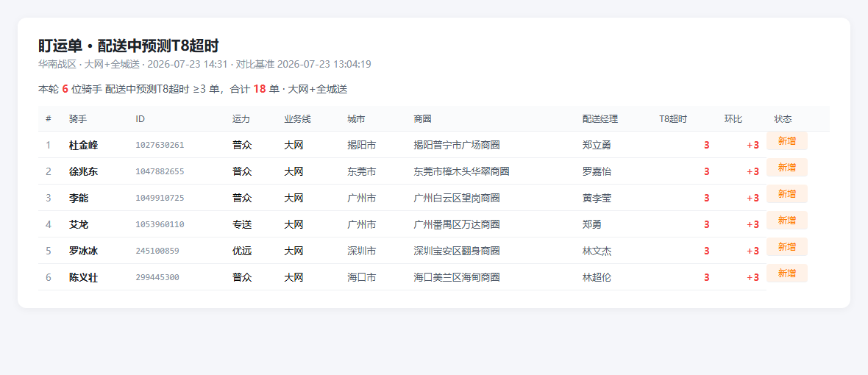
Task: Click the page title 盯运单 · 配送中预测T8超时
Action: point(129,46)
